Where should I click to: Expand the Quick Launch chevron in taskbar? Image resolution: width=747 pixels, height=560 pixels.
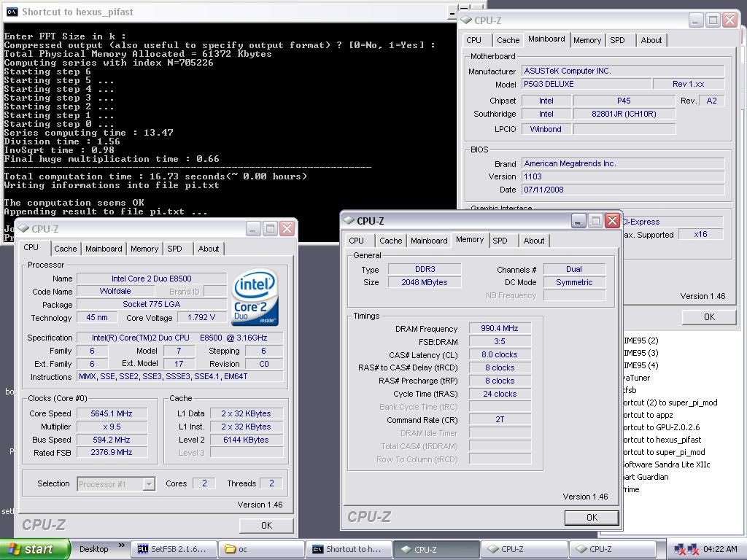[x=122, y=545]
